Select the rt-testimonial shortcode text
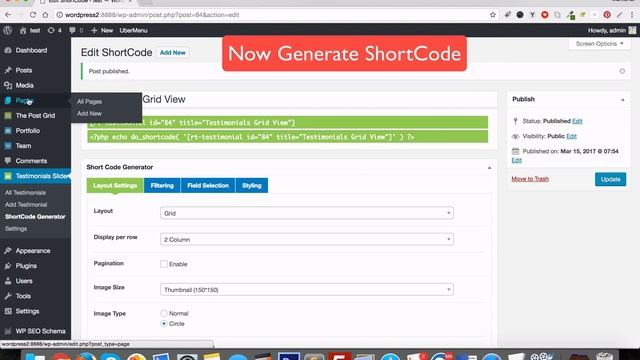640x360 pixels. tap(288, 122)
